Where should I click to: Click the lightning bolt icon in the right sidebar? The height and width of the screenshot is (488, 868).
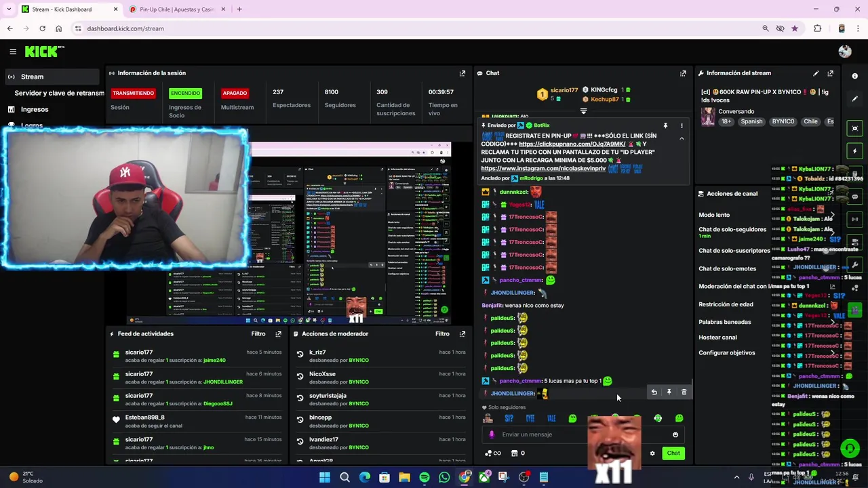click(x=854, y=151)
